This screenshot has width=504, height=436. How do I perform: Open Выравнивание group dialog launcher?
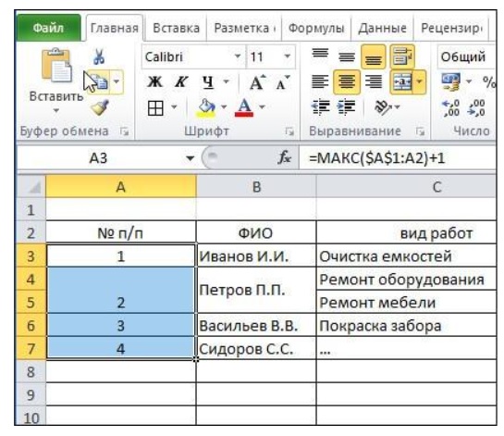pos(420,131)
